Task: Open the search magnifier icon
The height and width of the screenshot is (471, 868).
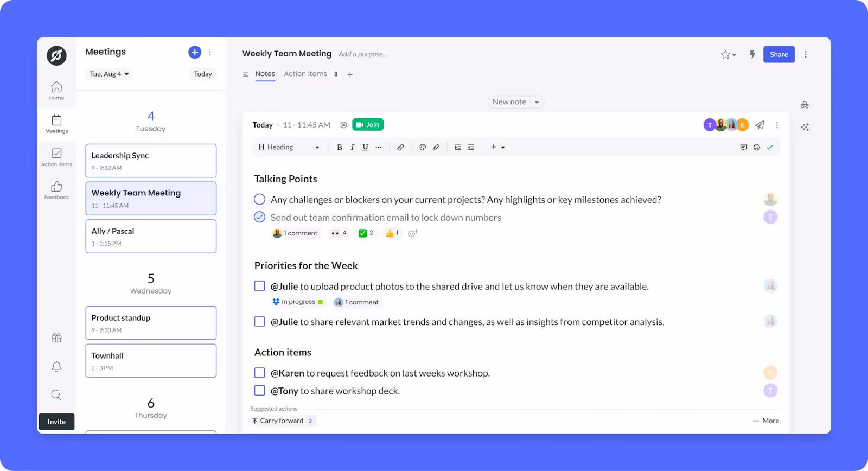Action: (x=56, y=395)
